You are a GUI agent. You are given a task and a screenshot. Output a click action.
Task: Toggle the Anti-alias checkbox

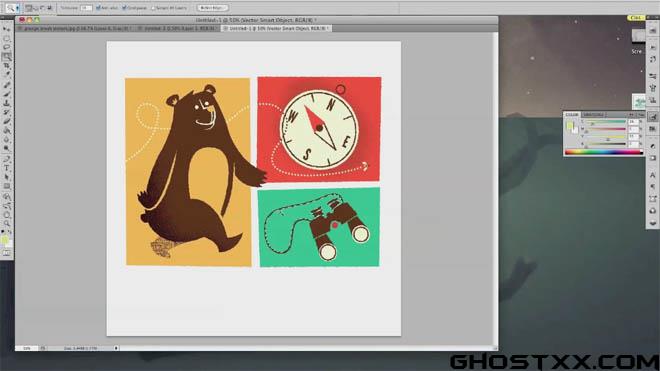(98, 8)
